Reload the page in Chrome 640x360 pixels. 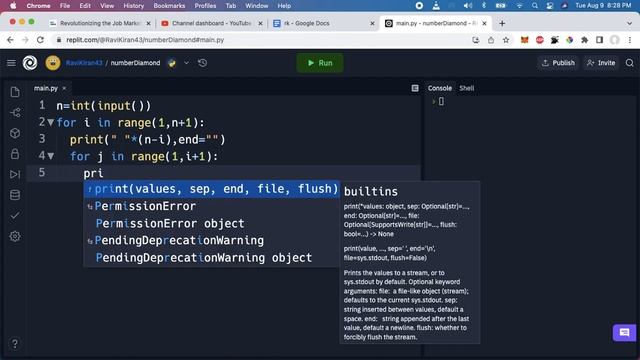(x=40, y=40)
